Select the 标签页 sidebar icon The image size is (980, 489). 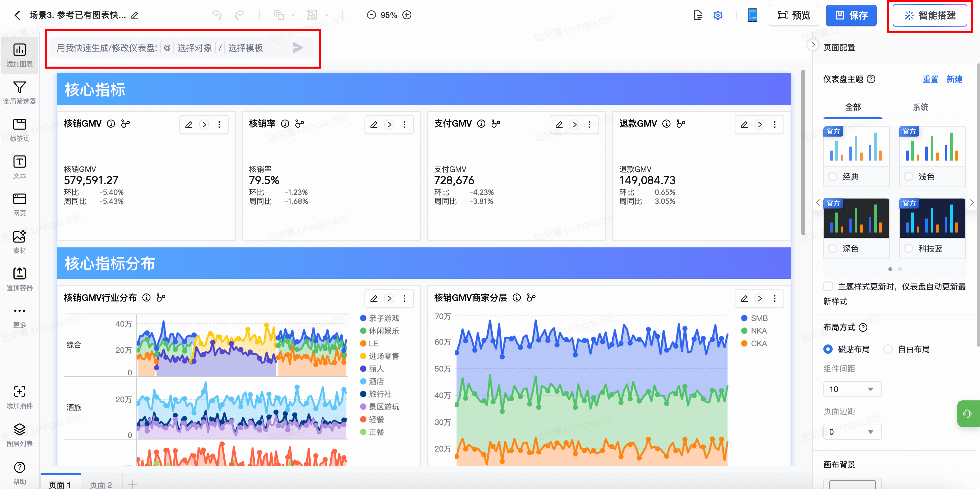tap(19, 125)
